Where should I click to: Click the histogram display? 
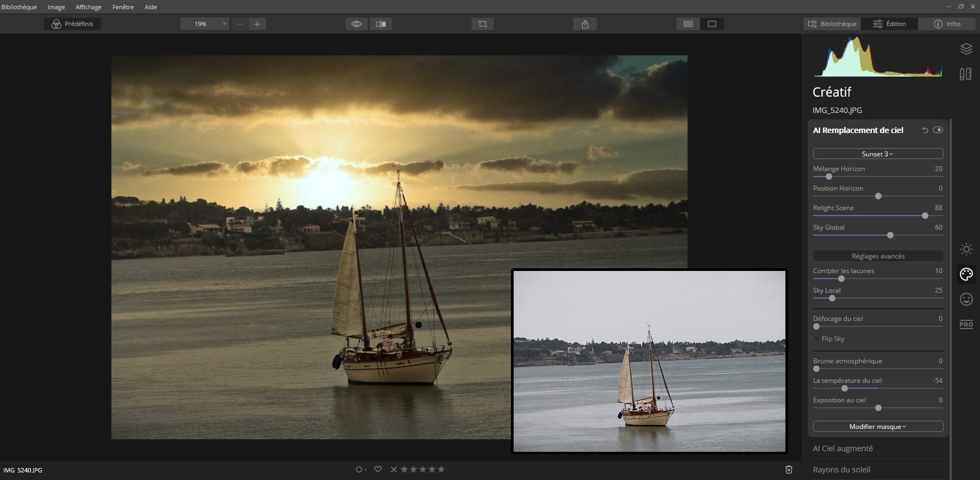click(878, 56)
